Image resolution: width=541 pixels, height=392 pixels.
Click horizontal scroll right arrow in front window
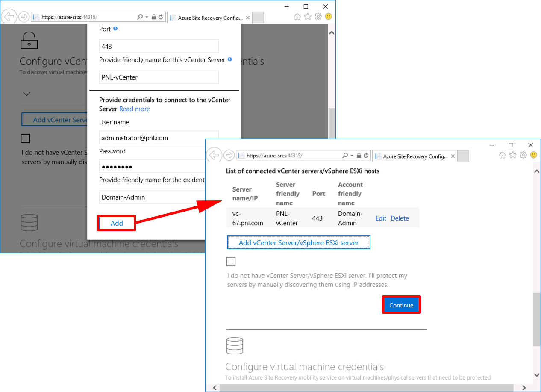(524, 388)
